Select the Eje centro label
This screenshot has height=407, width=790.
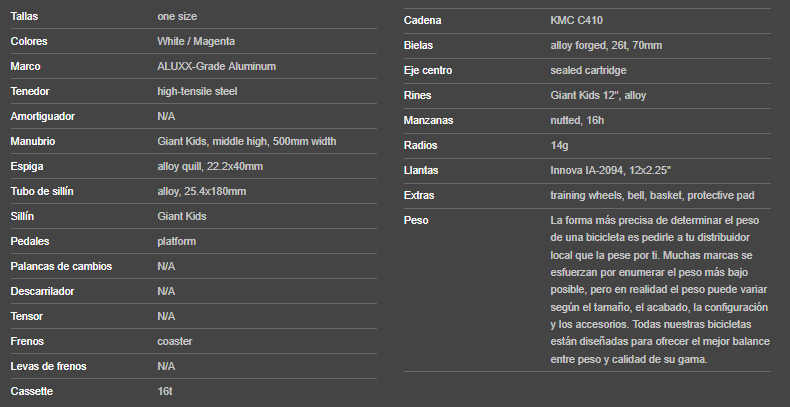point(428,71)
